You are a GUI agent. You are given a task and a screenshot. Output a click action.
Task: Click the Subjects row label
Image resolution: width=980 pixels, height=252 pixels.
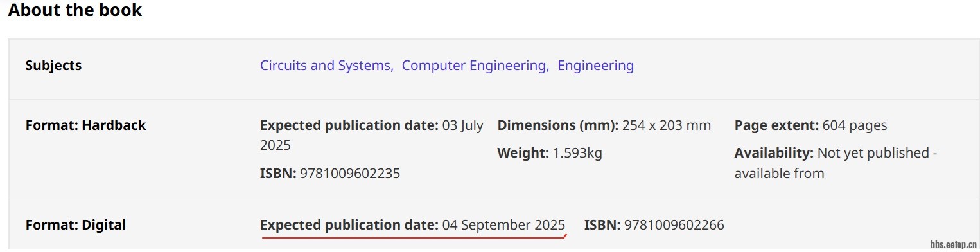click(53, 66)
